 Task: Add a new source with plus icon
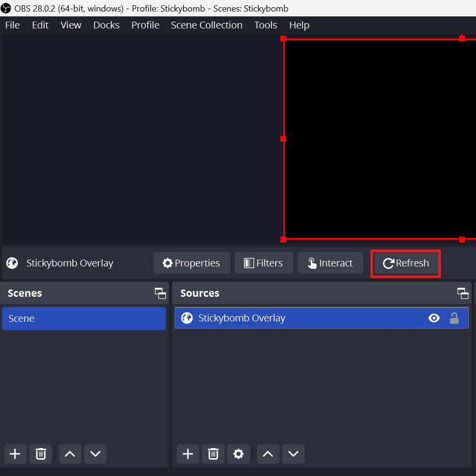click(x=188, y=454)
